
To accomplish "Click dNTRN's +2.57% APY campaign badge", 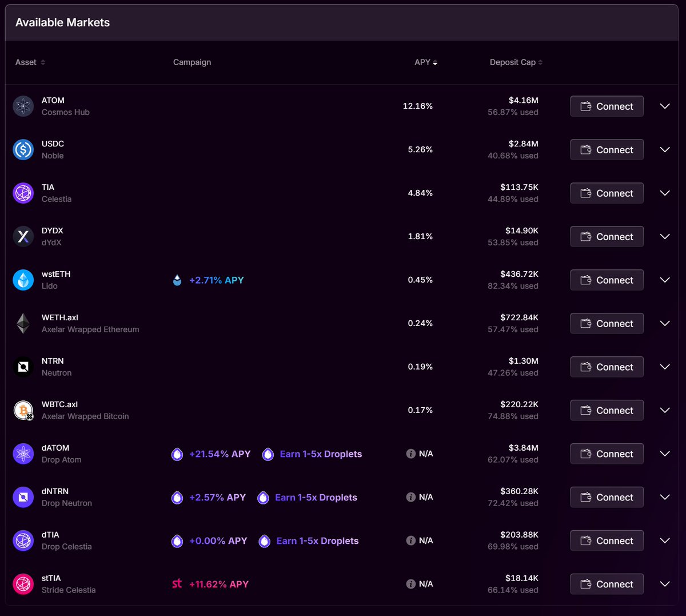I will click(209, 498).
